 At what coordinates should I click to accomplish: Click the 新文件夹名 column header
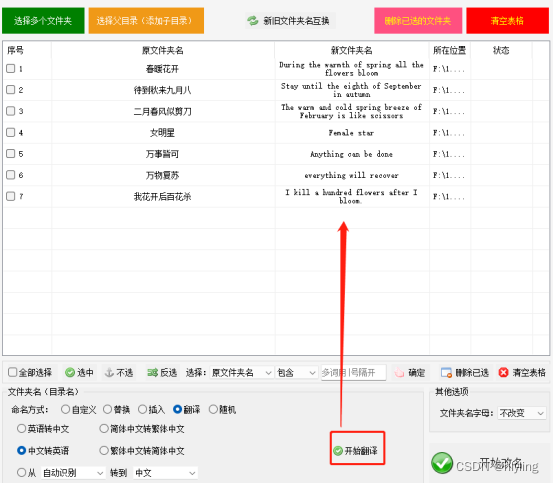click(352, 50)
